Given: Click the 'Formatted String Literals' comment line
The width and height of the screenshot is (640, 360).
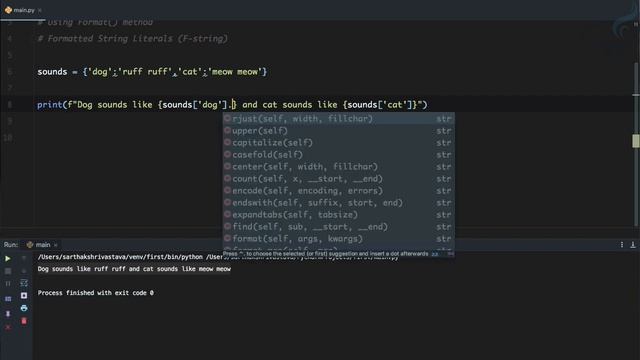Looking at the screenshot, I should click(133, 39).
